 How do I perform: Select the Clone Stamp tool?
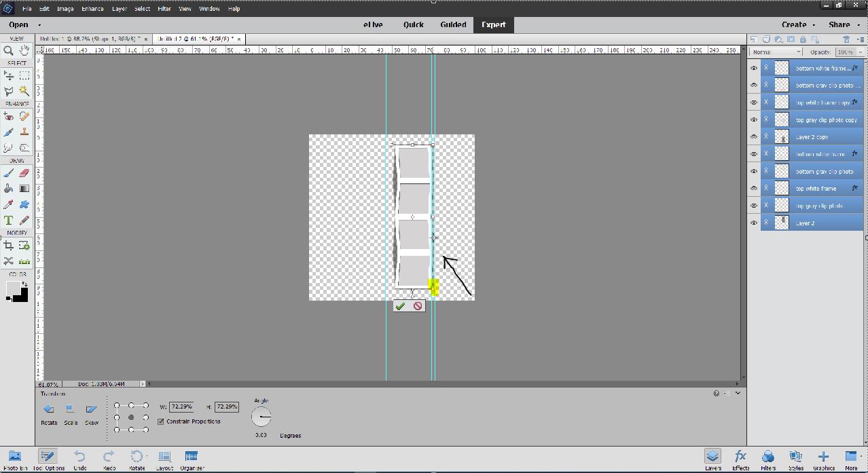coord(24,132)
